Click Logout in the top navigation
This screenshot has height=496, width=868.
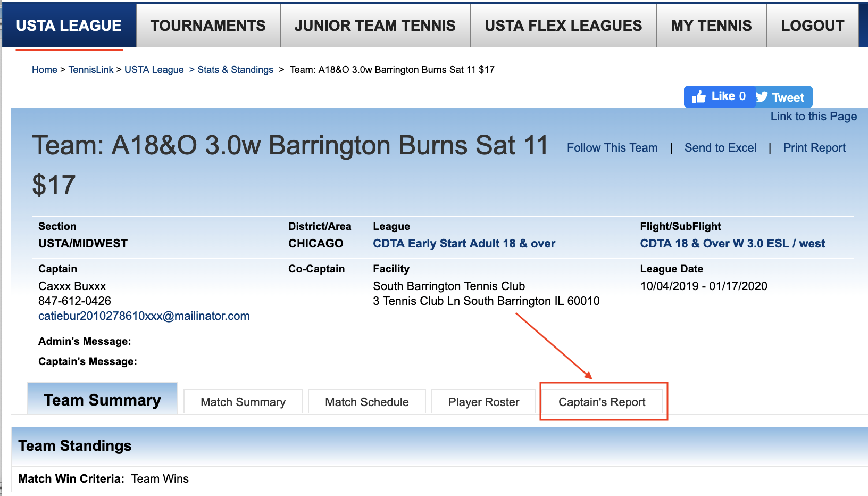click(812, 26)
